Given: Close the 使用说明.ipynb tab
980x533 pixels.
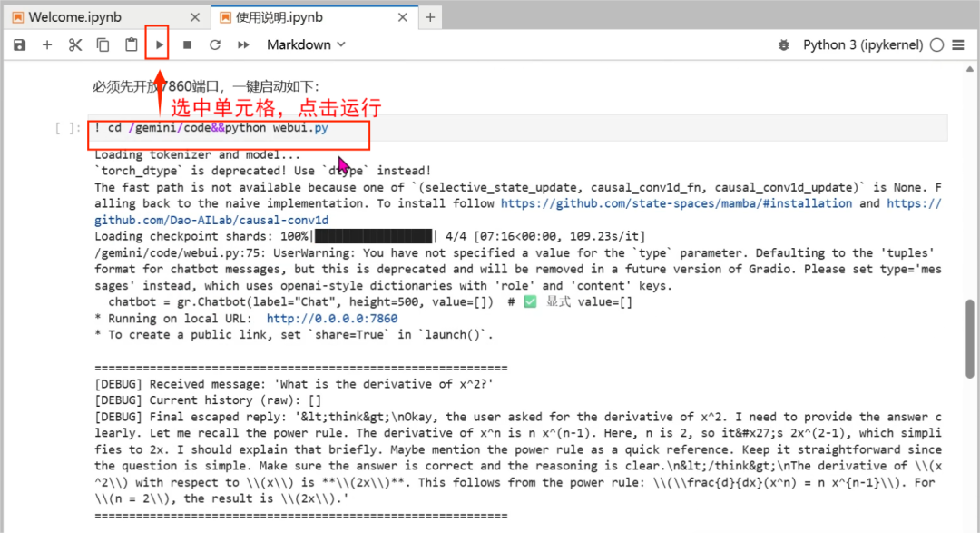Looking at the screenshot, I should pos(403,17).
